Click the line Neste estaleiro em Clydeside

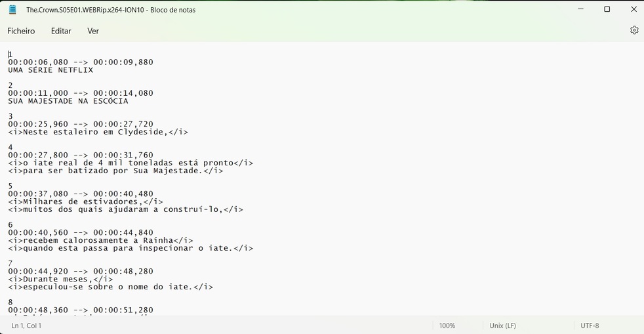[98, 132]
